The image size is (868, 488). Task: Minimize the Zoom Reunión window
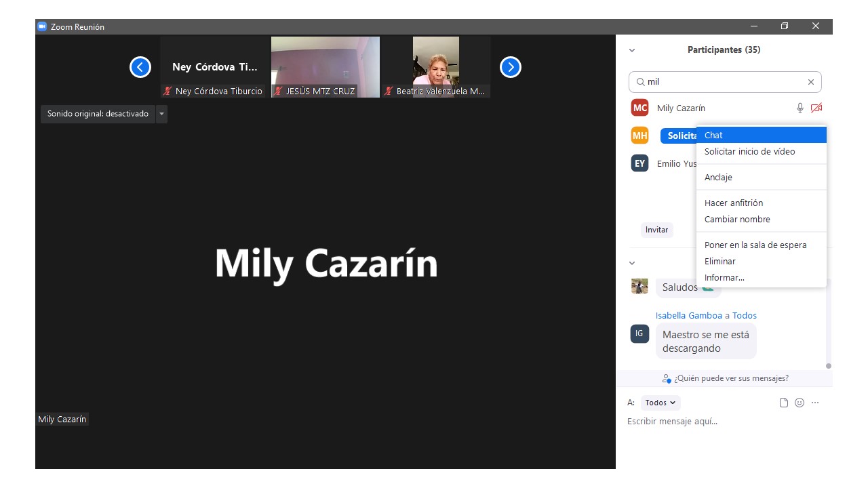click(754, 26)
